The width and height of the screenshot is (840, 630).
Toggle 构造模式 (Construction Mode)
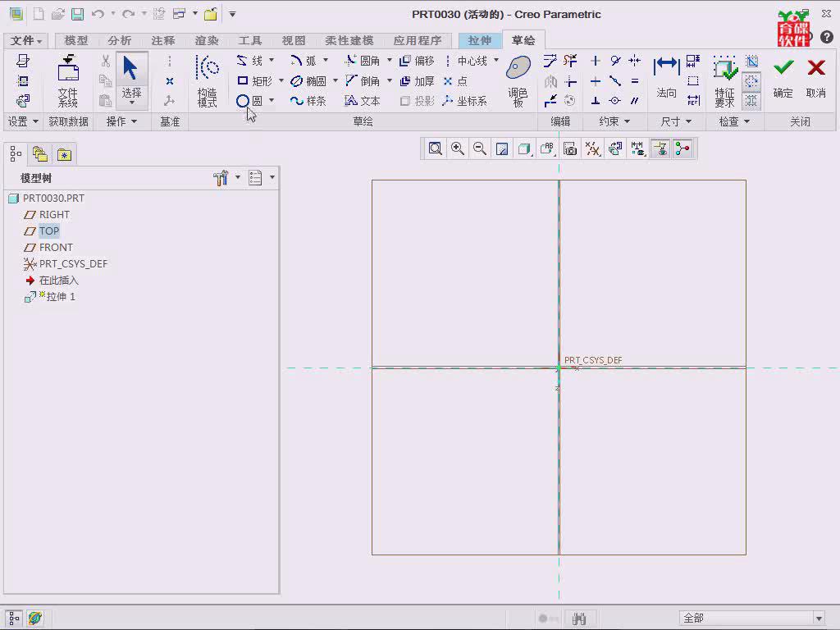tap(208, 81)
